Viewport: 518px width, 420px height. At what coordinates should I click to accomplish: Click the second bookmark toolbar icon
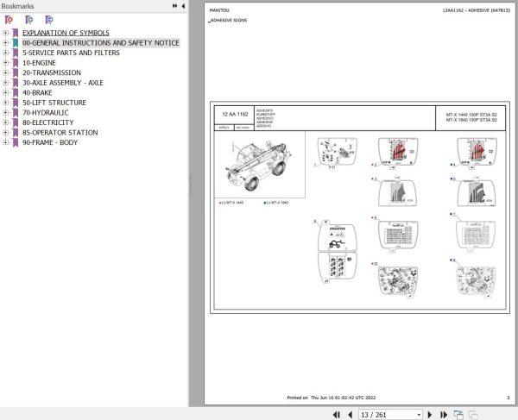(x=29, y=20)
